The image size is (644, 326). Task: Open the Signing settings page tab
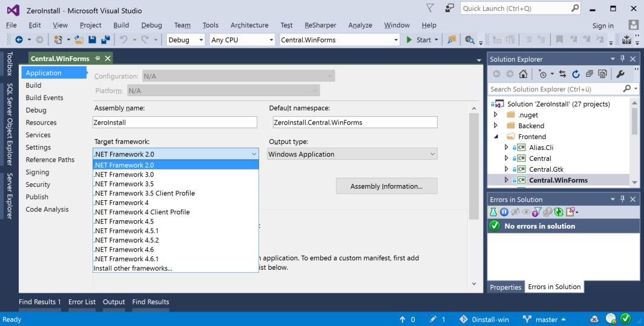tap(38, 172)
